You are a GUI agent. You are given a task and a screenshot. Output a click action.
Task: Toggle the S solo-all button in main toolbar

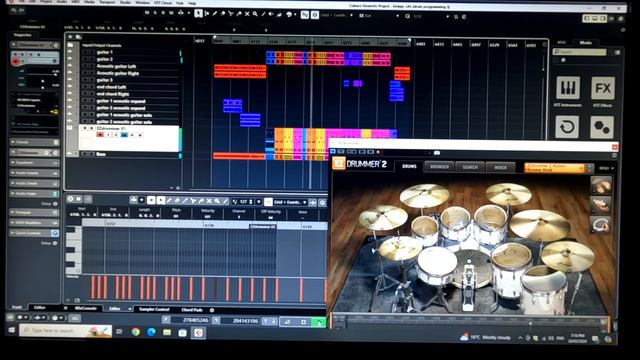point(155,13)
